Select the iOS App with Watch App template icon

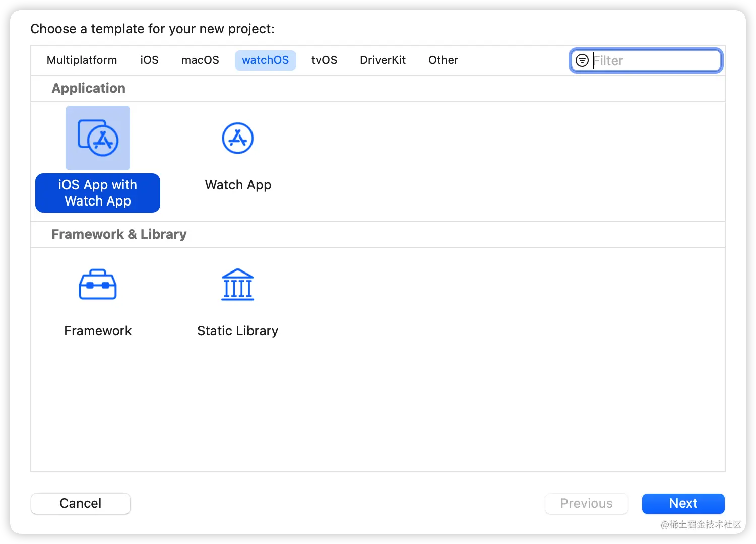tap(97, 138)
